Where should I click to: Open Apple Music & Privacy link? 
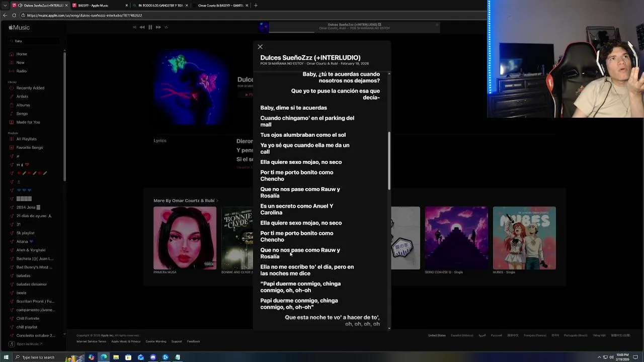[x=126, y=341]
